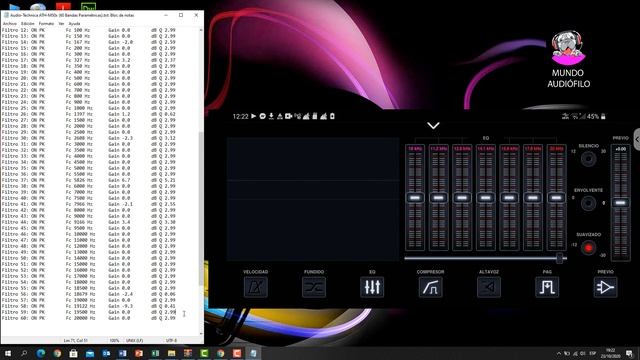Open the FUNDIDO crossfade panel icon
This screenshot has height=360, width=640.
314,287
